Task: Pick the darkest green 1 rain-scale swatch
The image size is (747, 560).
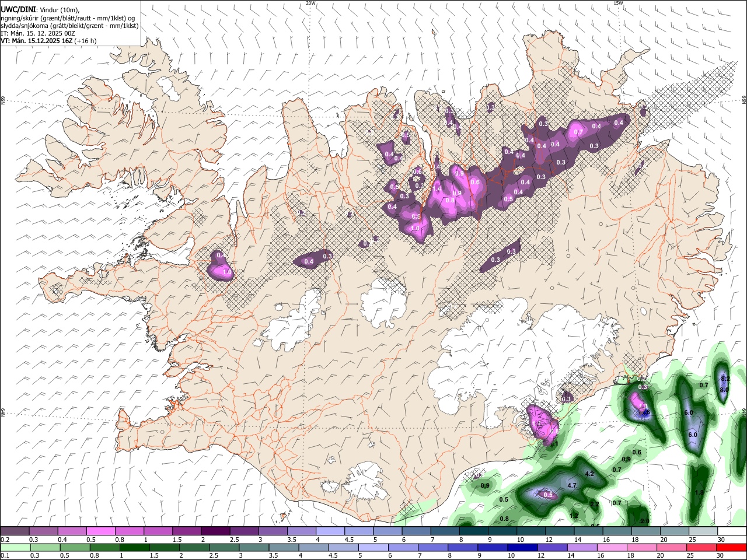Action: pyautogui.click(x=134, y=547)
